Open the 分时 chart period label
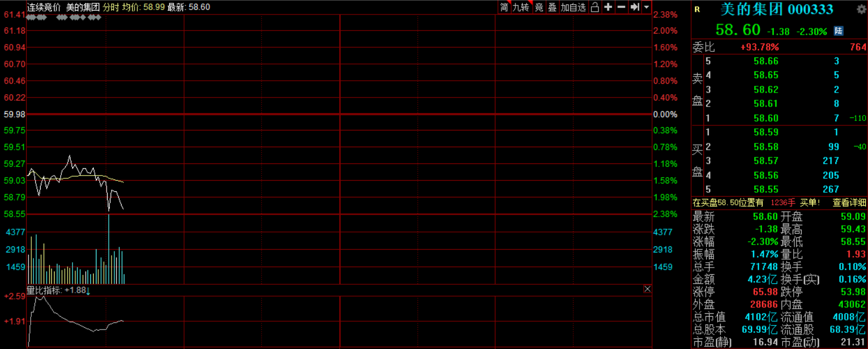 coord(111,7)
